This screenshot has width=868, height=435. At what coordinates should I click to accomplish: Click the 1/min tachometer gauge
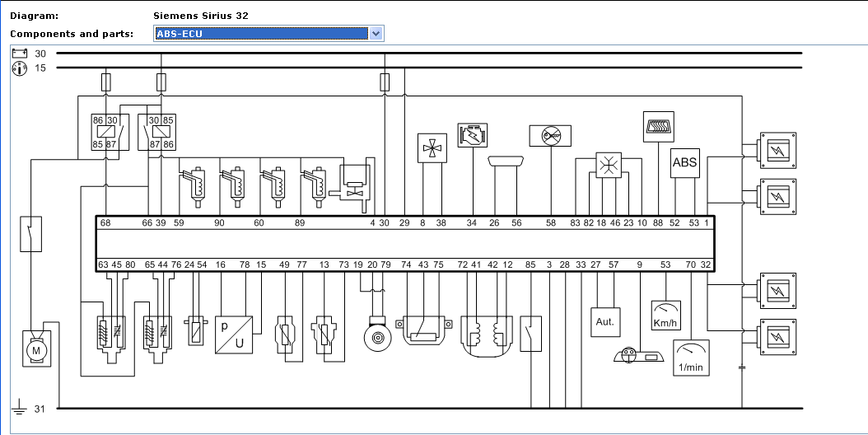click(x=692, y=358)
